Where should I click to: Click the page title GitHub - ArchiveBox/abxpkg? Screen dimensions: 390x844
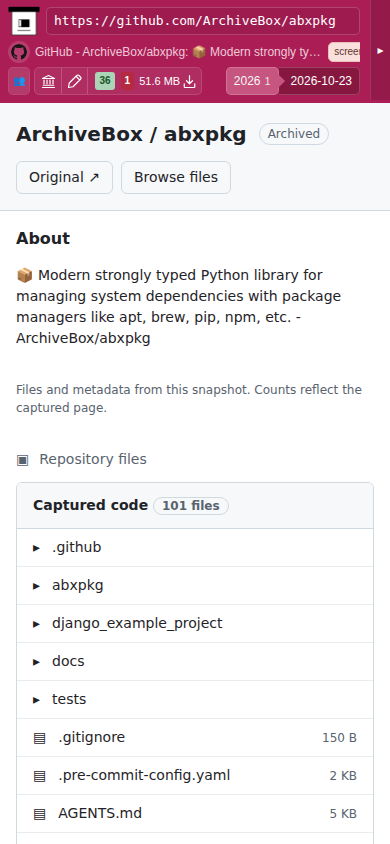point(178,52)
